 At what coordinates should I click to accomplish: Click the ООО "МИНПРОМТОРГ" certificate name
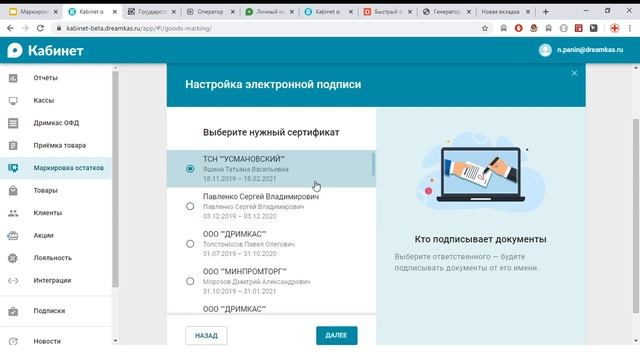(245, 271)
